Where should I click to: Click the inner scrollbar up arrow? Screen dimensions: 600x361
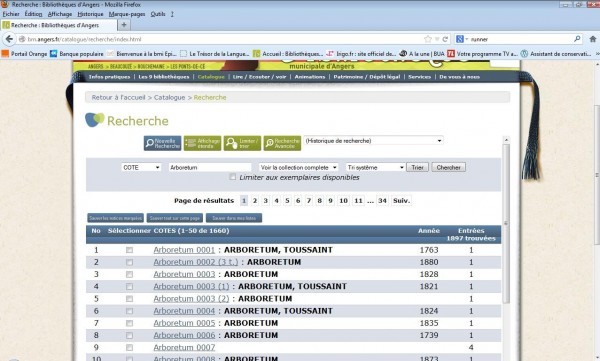tap(506, 140)
